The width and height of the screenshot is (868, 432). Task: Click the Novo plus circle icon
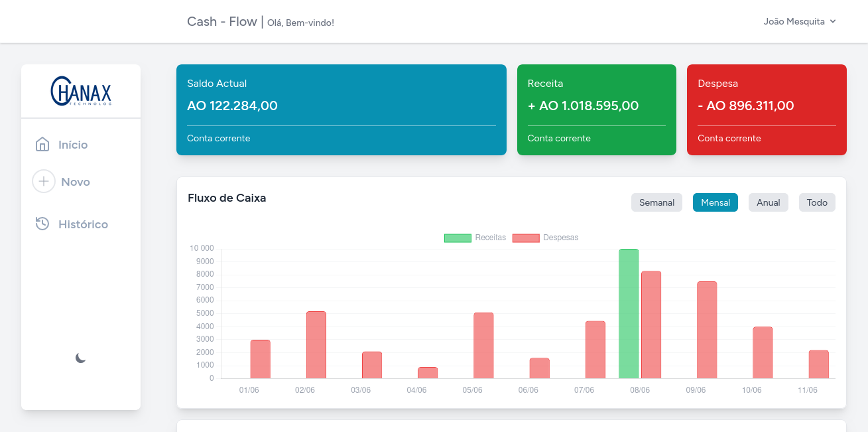[x=44, y=181]
